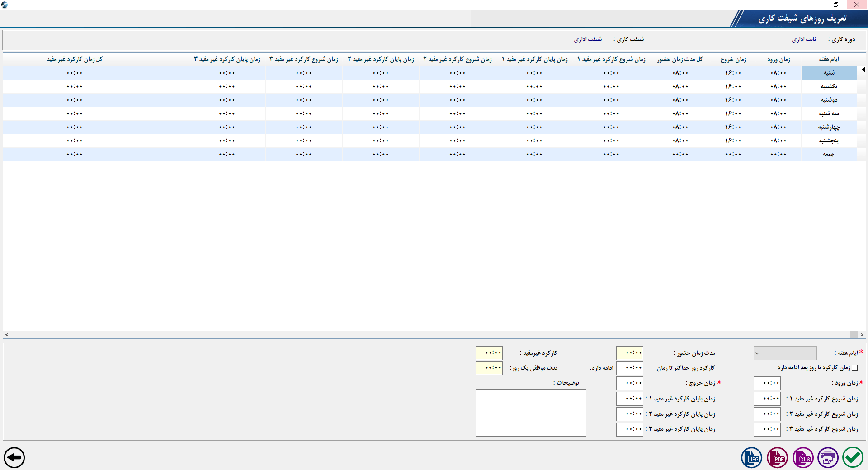Click the app icon in title bar
Viewport: 868px width, 470px height.
pos(5,5)
